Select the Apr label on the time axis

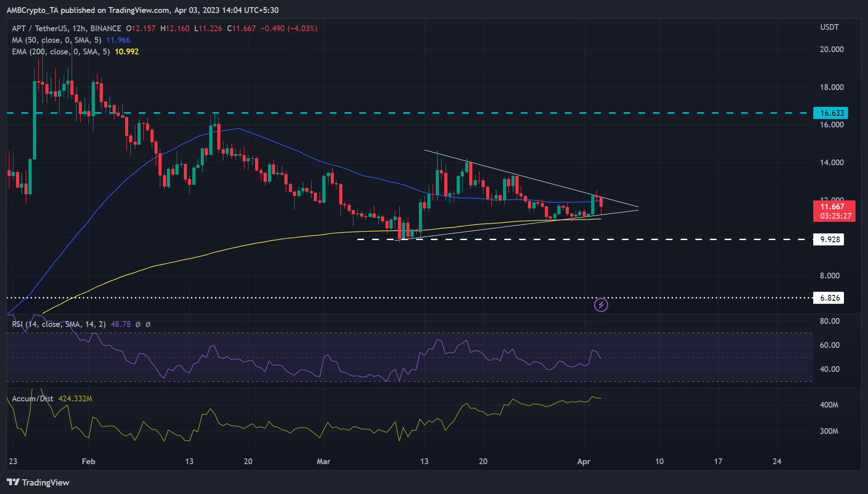(584, 462)
